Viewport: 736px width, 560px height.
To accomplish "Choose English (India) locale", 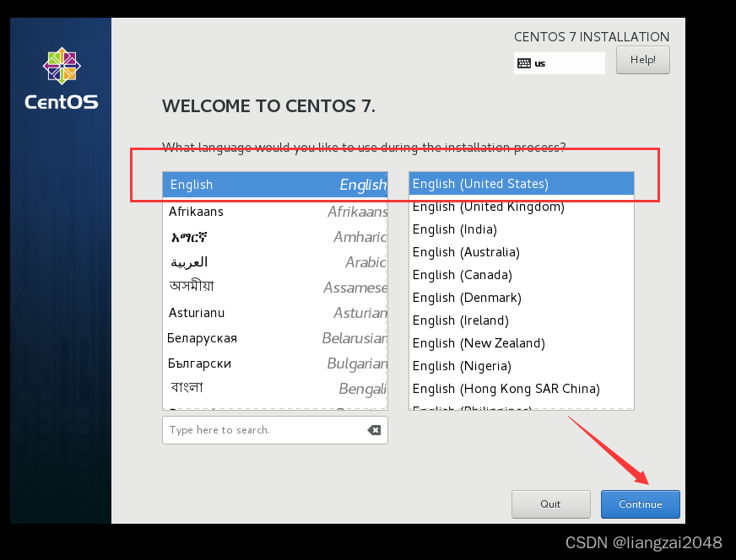I will coord(522,229).
